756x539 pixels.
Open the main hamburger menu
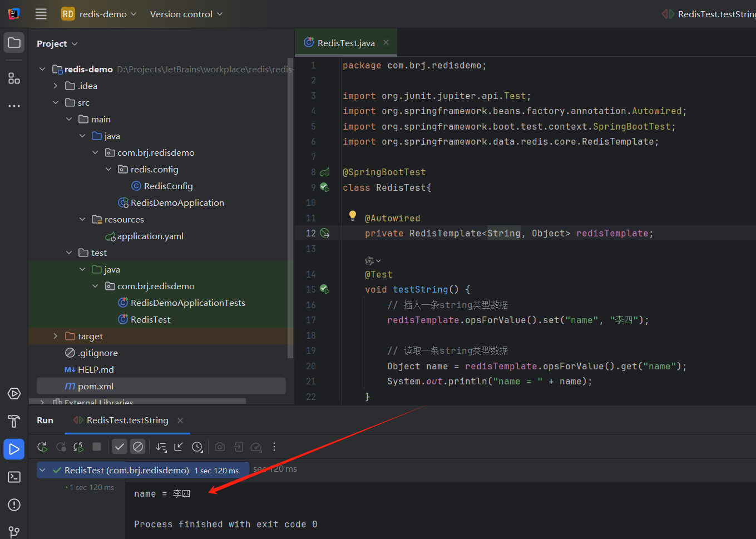(41, 14)
